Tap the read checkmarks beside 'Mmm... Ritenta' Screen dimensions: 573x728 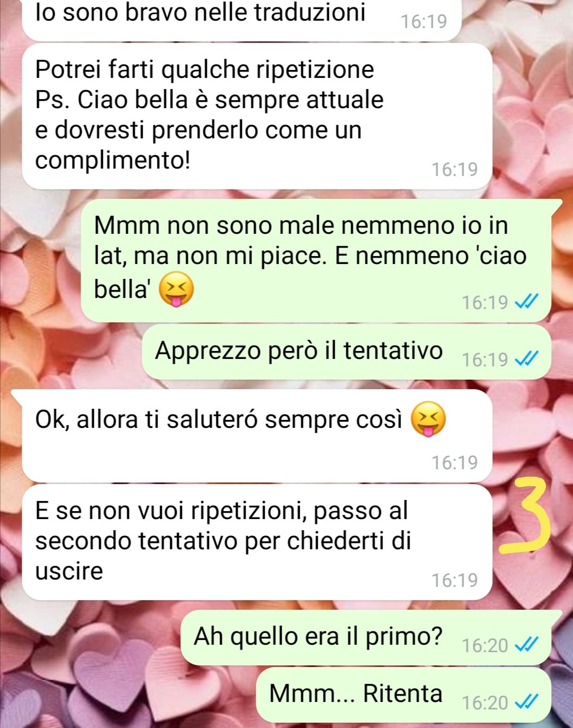point(527,703)
